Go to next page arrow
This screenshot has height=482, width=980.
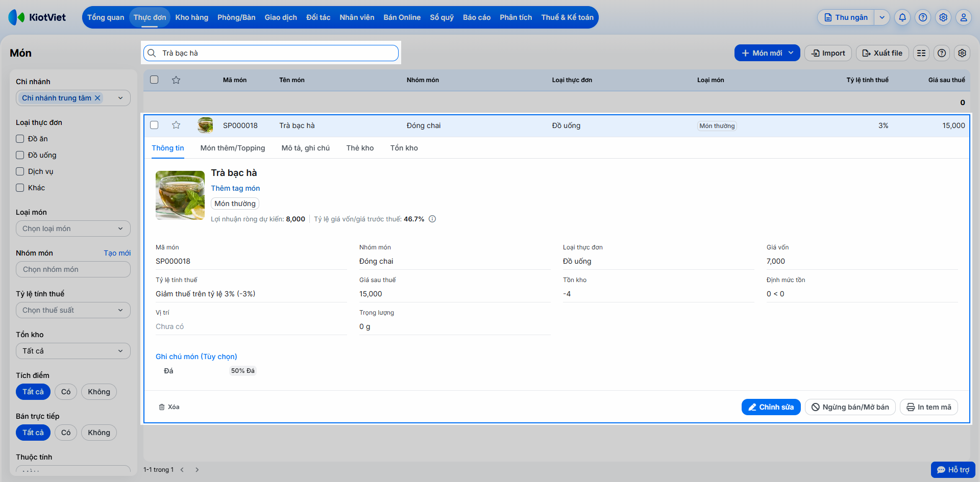tap(197, 470)
